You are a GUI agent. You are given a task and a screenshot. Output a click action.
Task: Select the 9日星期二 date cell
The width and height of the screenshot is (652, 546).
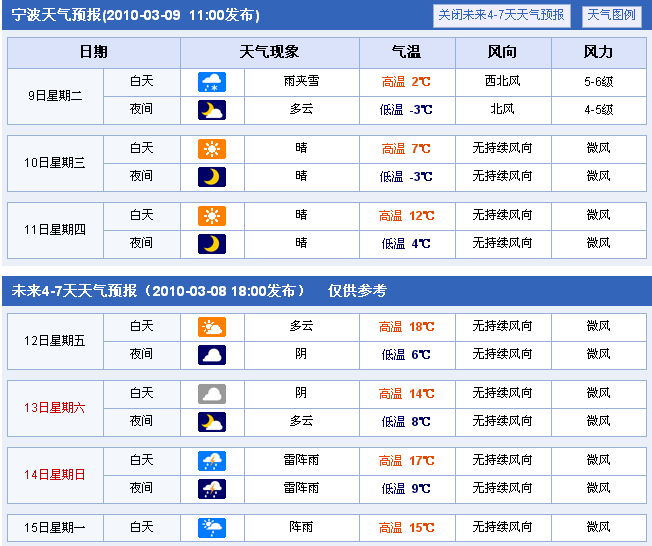[x=55, y=96]
